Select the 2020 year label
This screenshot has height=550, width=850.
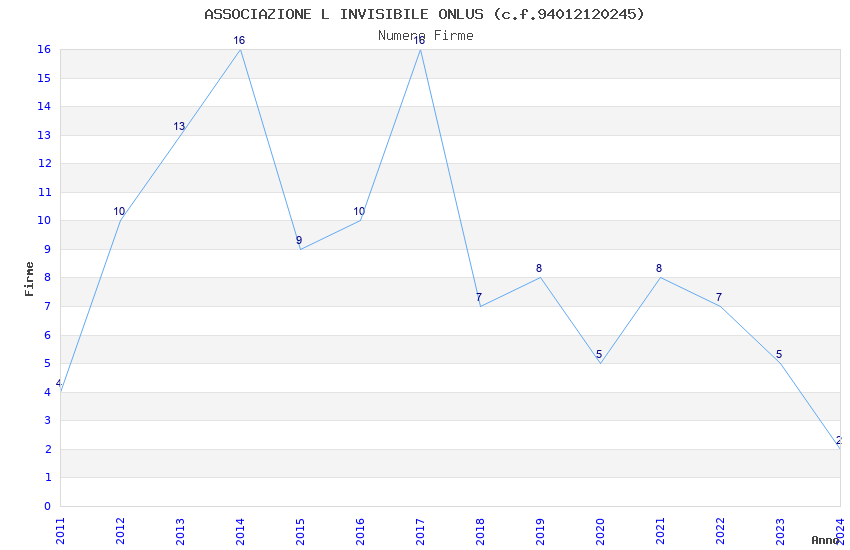pos(600,531)
